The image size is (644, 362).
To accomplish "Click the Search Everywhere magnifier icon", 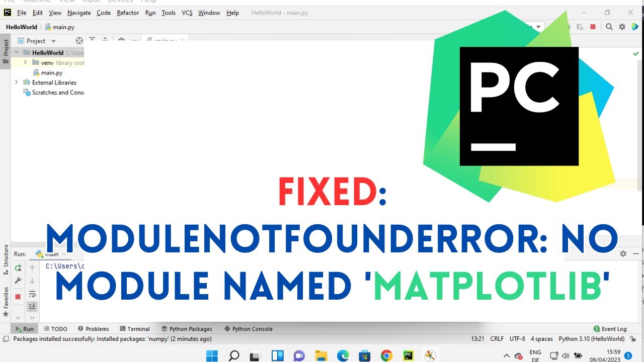I will 609,27.
